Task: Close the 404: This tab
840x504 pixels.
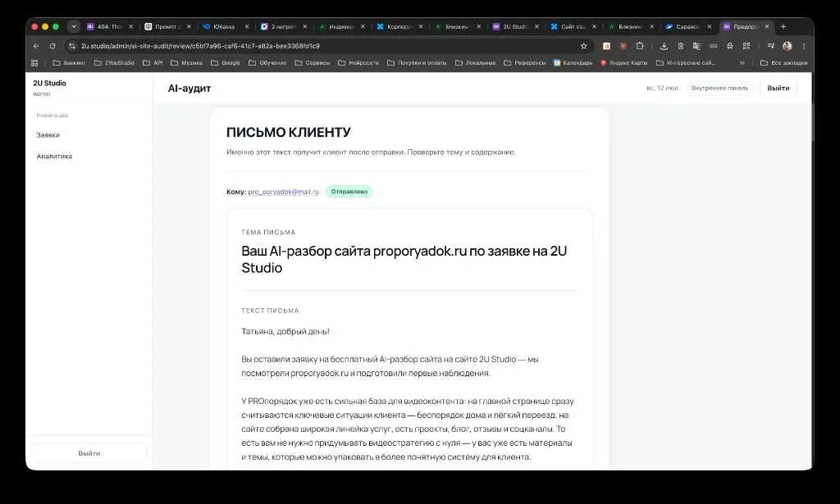Action: point(130,26)
